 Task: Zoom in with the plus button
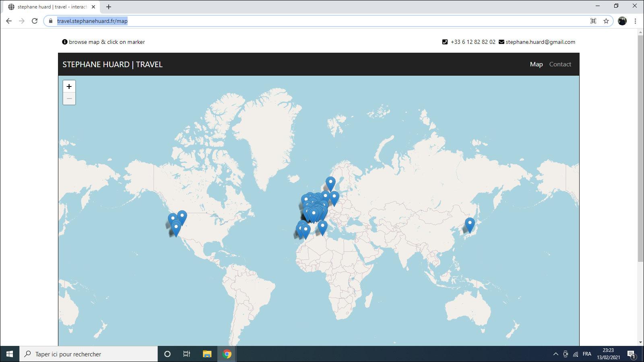tap(69, 86)
